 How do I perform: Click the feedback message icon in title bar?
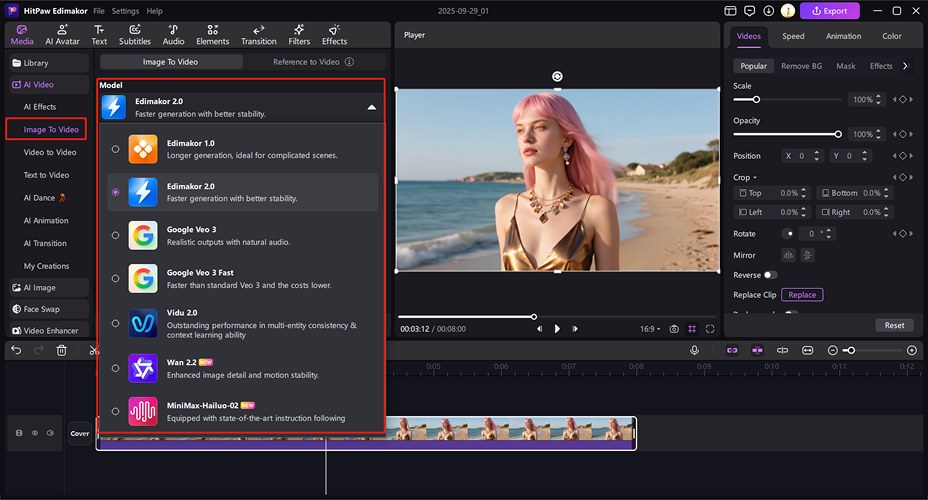(749, 11)
